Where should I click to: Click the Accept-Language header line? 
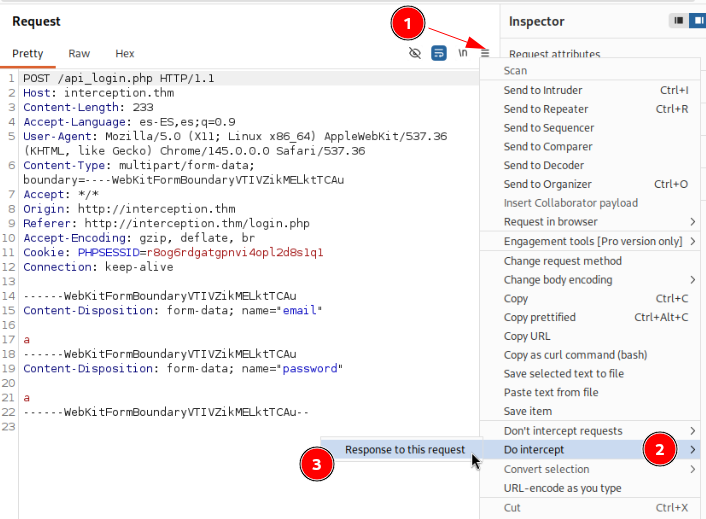pos(129,122)
